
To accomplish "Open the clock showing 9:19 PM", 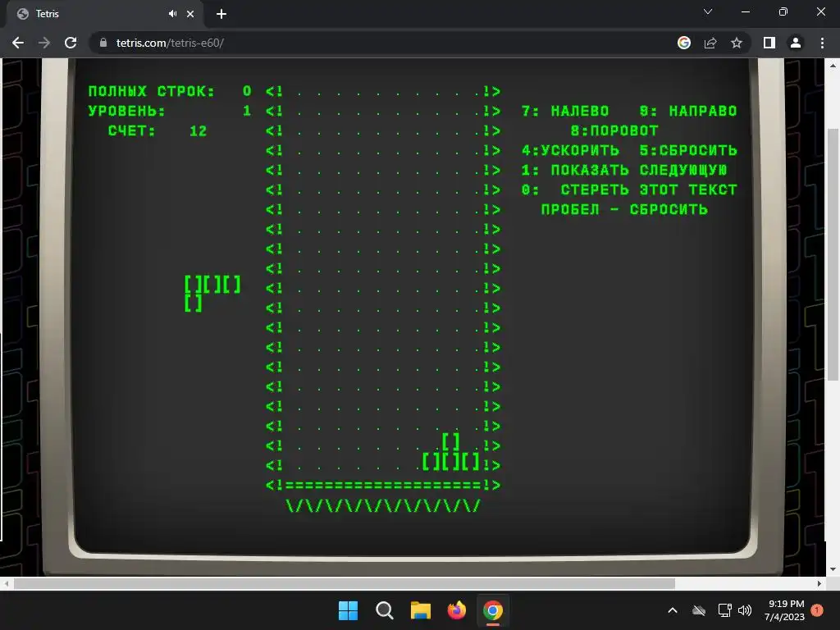I will coord(785,610).
